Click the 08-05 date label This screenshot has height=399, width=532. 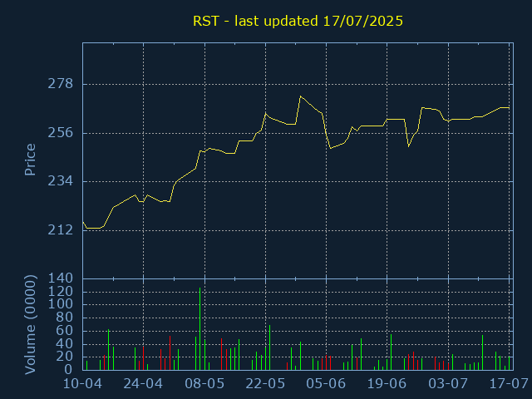[x=204, y=384]
